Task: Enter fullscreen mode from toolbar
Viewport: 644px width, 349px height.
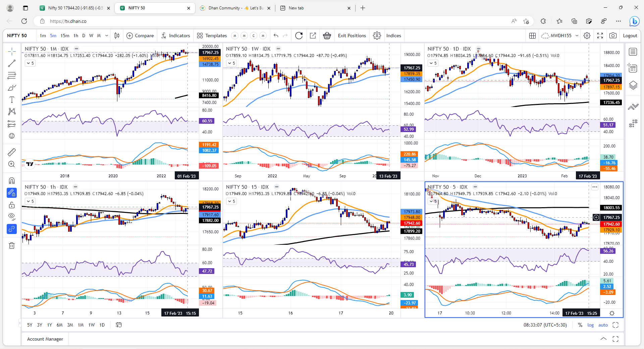Action: click(x=600, y=36)
